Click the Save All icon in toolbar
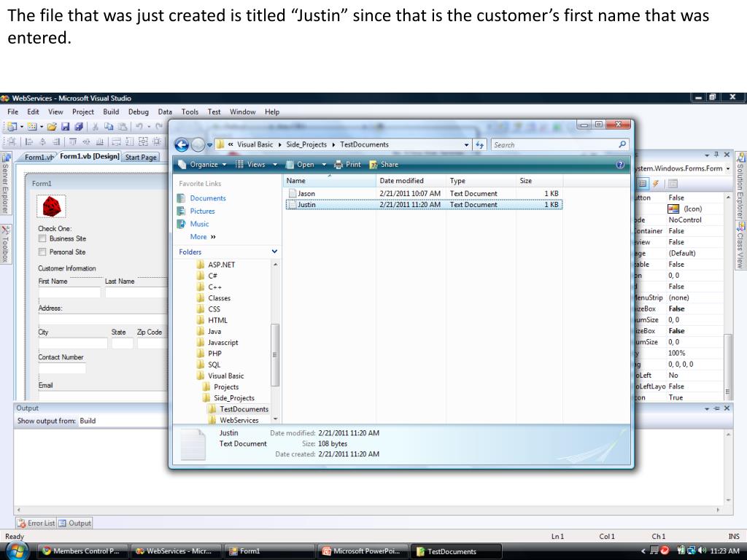Viewport: 747px width, 560px height. coord(79,127)
